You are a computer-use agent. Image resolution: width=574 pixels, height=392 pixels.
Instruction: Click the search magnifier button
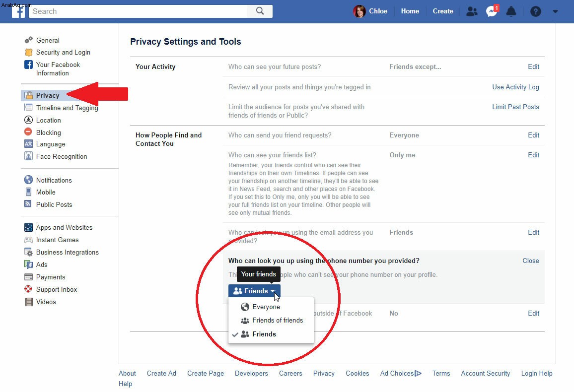pyautogui.click(x=260, y=11)
